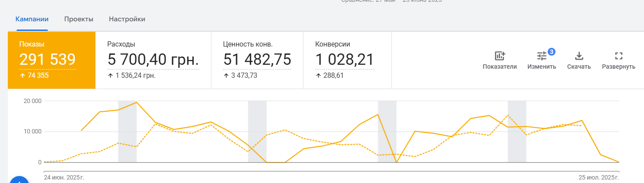Switch to the Проекты tab

click(x=79, y=19)
